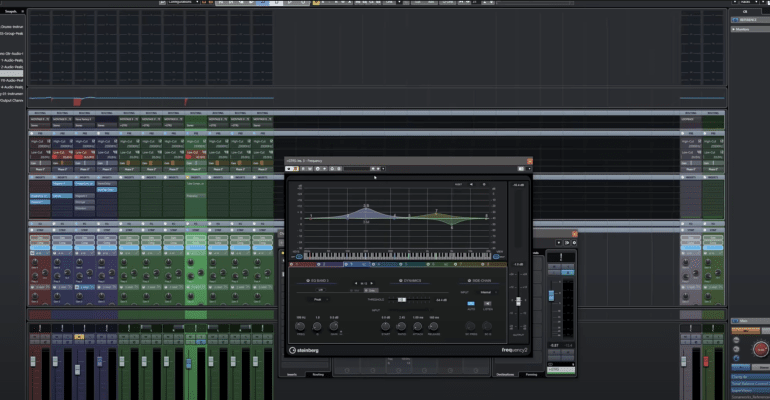
Task: Open the plugin window functions dropdown arrow
Action: pyautogui.click(x=529, y=169)
